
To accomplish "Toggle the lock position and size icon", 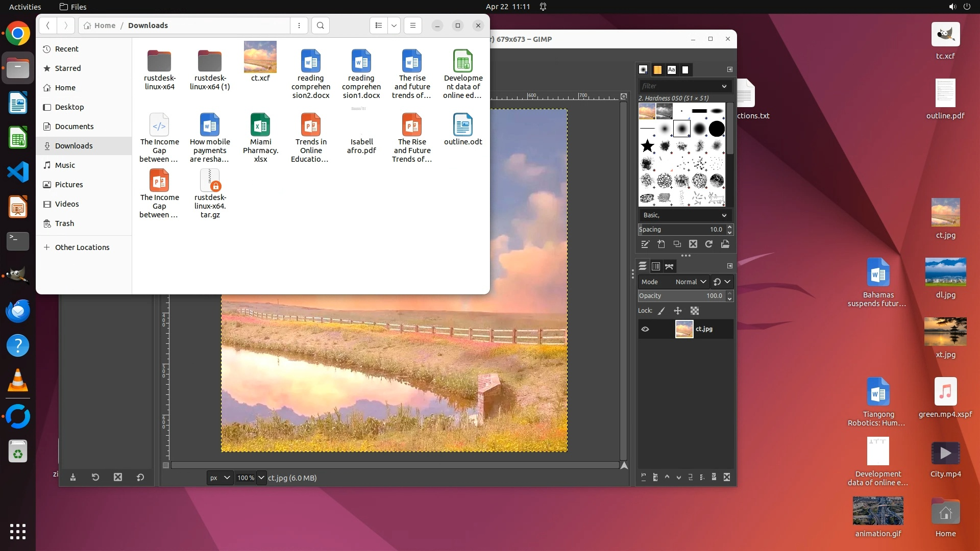I will click(678, 311).
